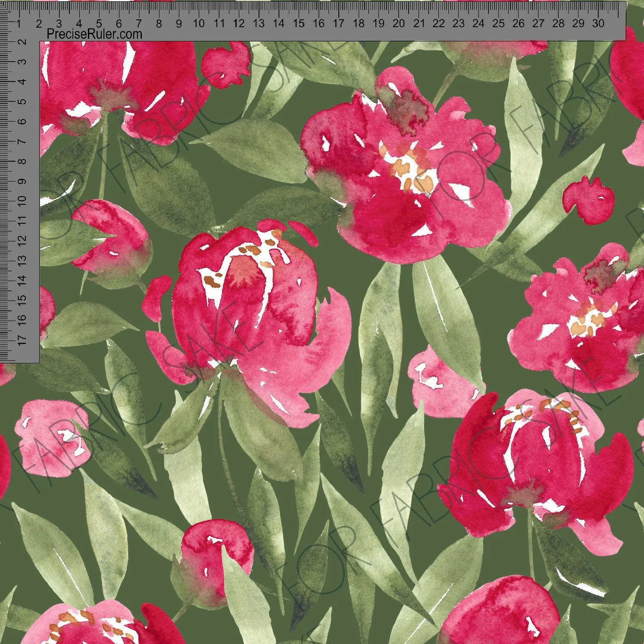
Task: Click the number 10 on the vertical ruler
Action: (23, 200)
